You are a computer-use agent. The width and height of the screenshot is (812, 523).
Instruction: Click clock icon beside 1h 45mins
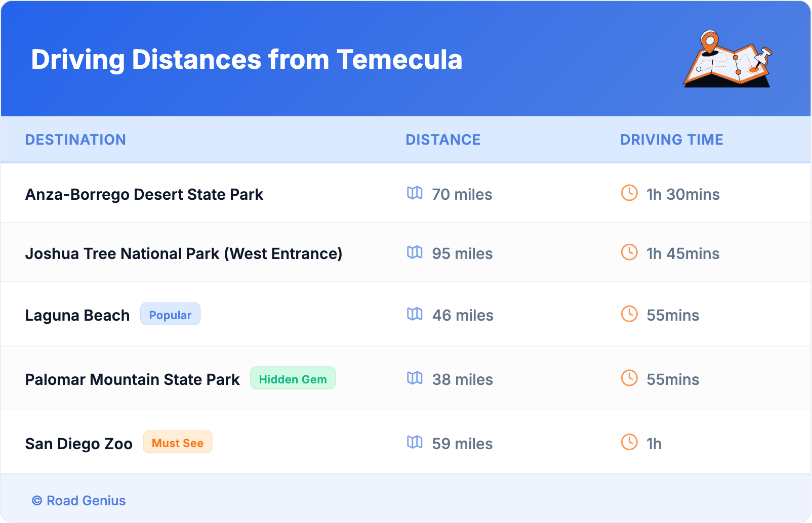pos(629,252)
